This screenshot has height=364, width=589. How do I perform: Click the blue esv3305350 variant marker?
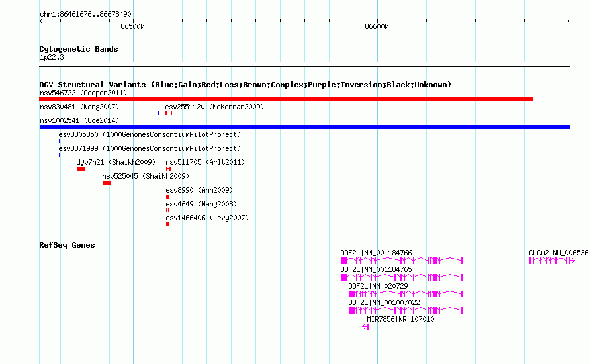point(60,141)
